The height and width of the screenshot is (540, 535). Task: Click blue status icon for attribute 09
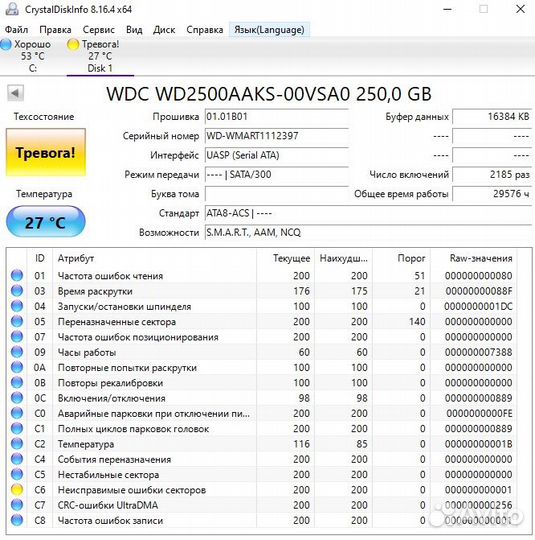(x=17, y=352)
